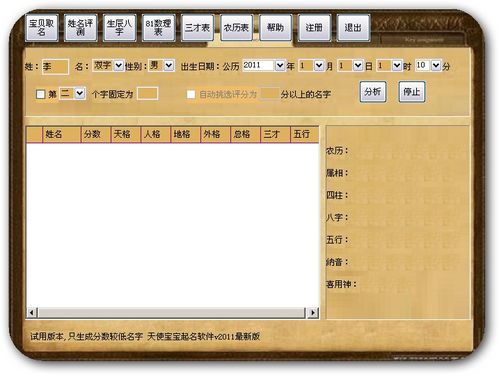The width and height of the screenshot is (499, 375).
Task: Expand the 双字 name length dropdown
Action: [x=118, y=65]
